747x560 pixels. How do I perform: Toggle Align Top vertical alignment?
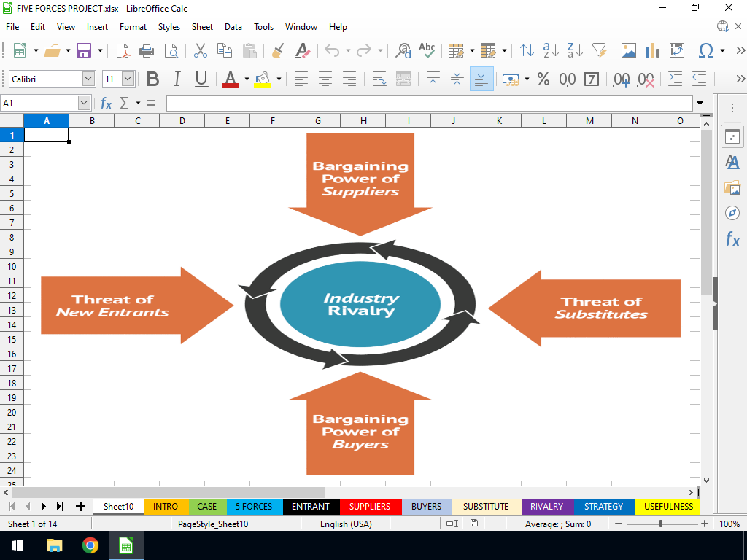[433, 79]
